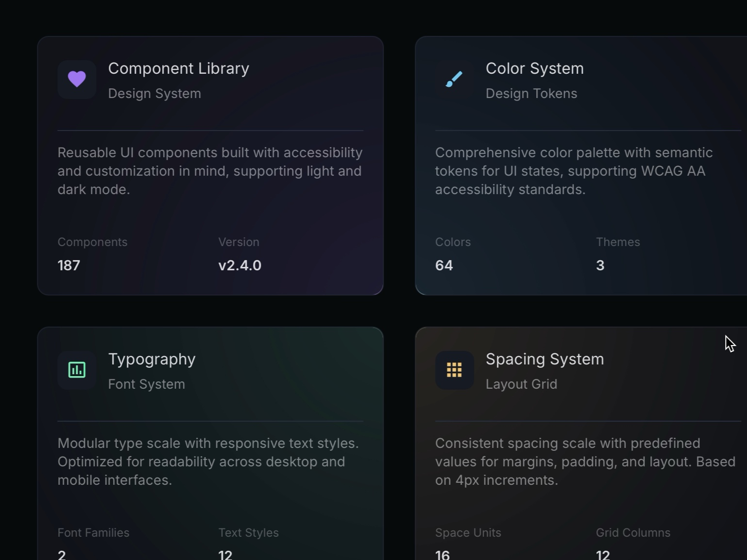
Task: Select the Design Tokens subtitle
Action: tap(531, 93)
